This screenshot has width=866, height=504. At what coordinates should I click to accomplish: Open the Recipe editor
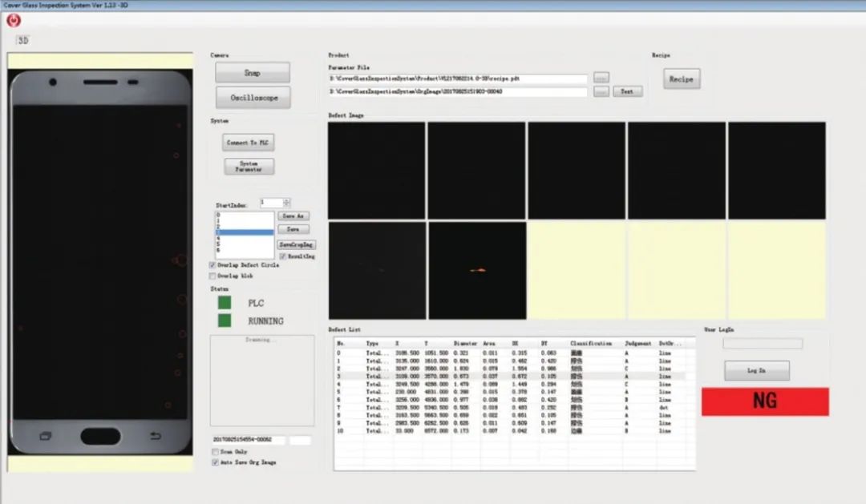tap(682, 79)
